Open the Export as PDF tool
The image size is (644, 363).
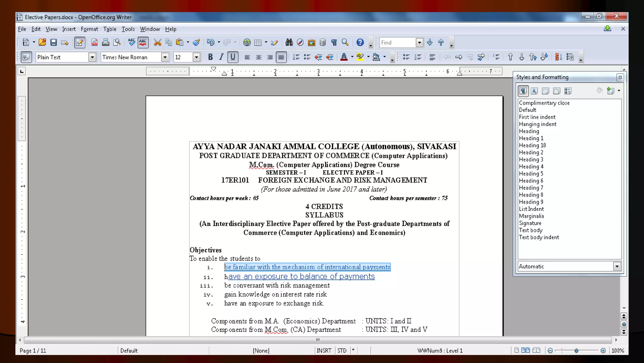point(94,42)
